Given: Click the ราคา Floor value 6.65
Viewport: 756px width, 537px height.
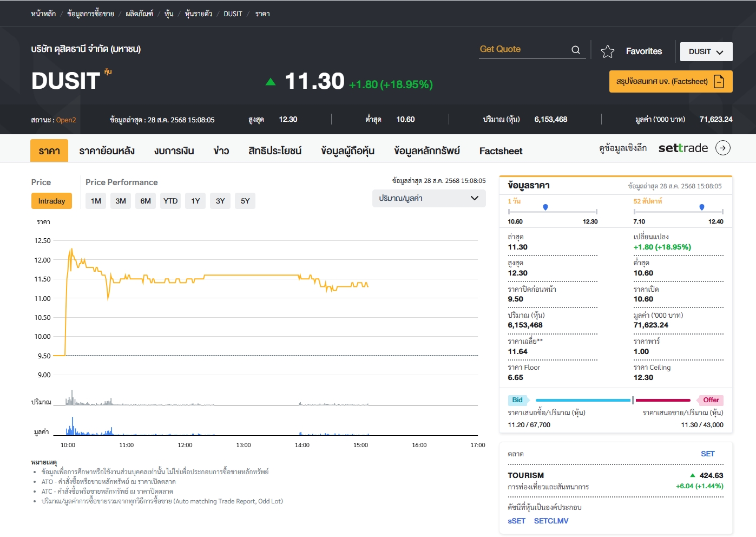Looking at the screenshot, I should [x=515, y=377].
